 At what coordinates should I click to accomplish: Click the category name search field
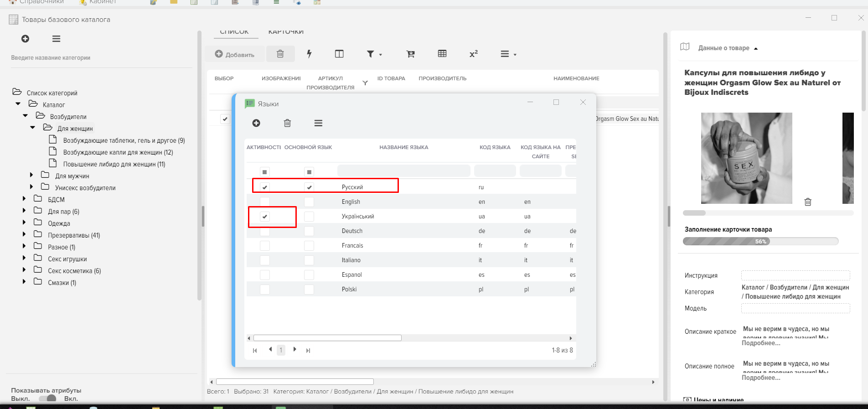[101, 58]
